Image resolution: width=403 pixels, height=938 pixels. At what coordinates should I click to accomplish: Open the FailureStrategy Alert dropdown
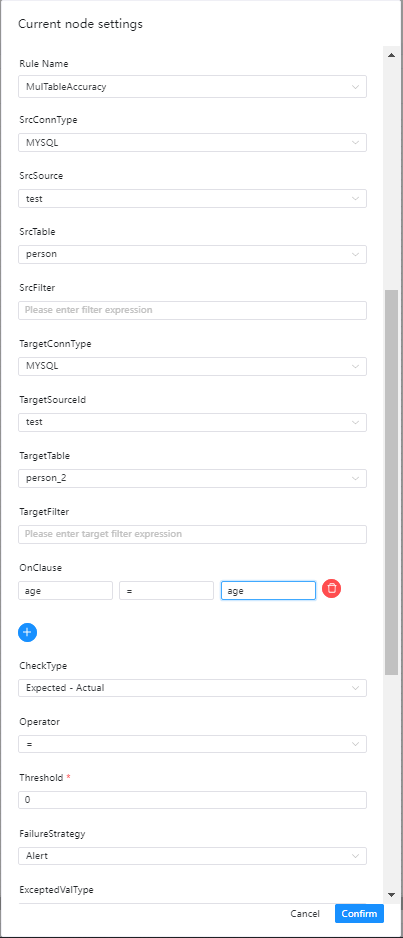point(192,856)
